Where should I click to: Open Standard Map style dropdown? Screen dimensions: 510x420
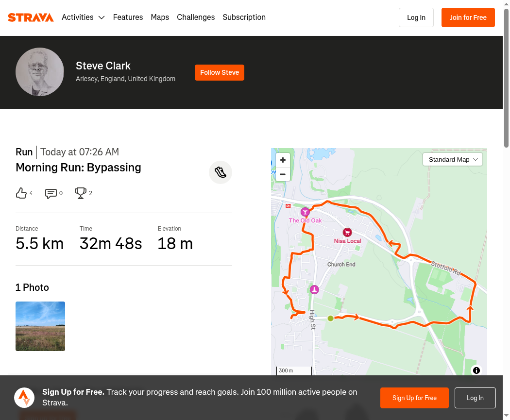point(453,159)
